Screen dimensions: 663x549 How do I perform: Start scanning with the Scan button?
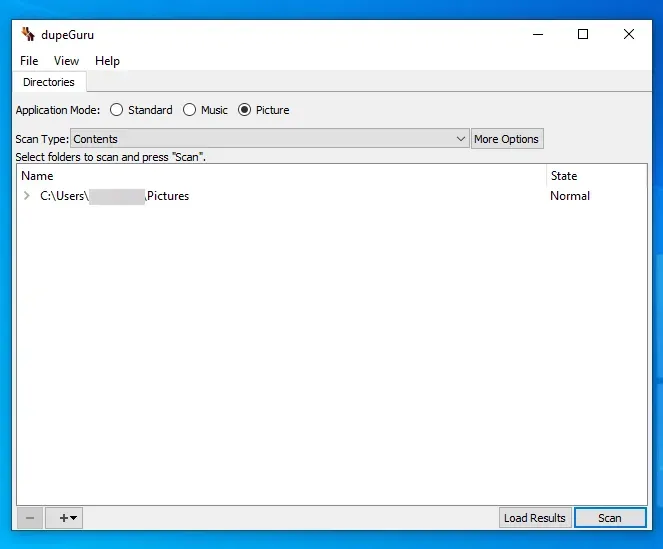pos(609,518)
